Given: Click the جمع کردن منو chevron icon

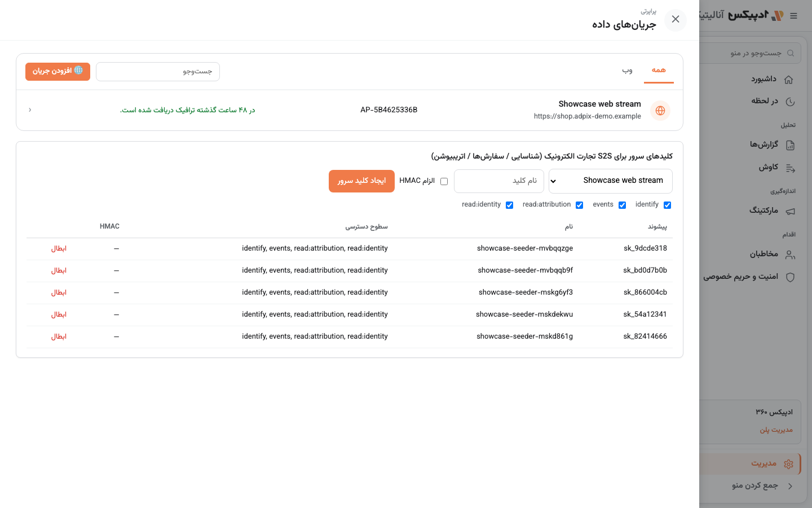Looking at the screenshot, I should pyautogui.click(x=790, y=486).
